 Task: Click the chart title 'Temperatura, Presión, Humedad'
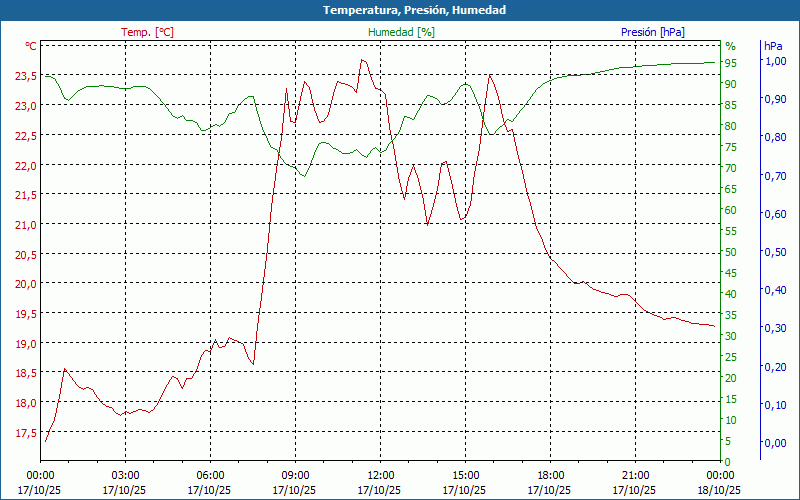tap(400, 10)
